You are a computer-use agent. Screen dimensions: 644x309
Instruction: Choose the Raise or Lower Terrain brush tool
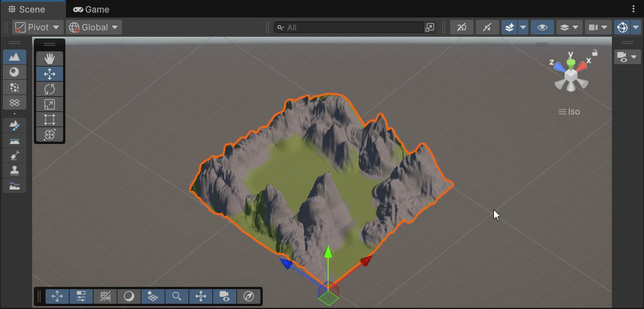point(15,125)
